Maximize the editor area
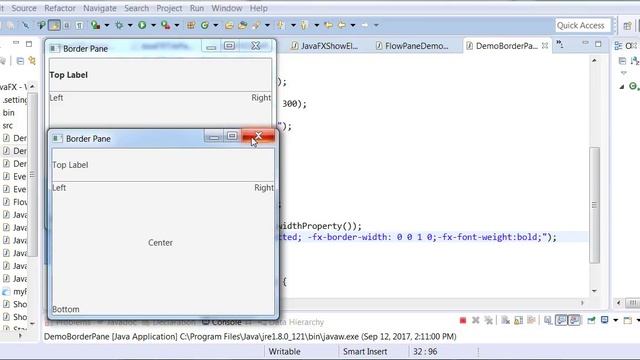 (x=598, y=44)
